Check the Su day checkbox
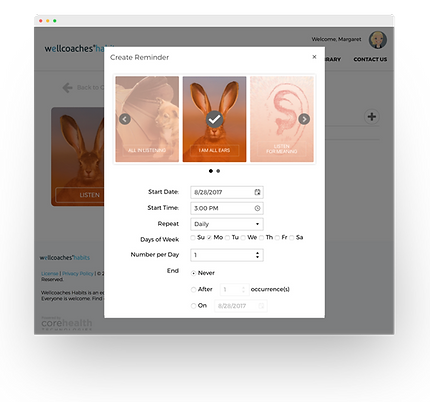The width and height of the screenshot is (430, 402). click(193, 238)
